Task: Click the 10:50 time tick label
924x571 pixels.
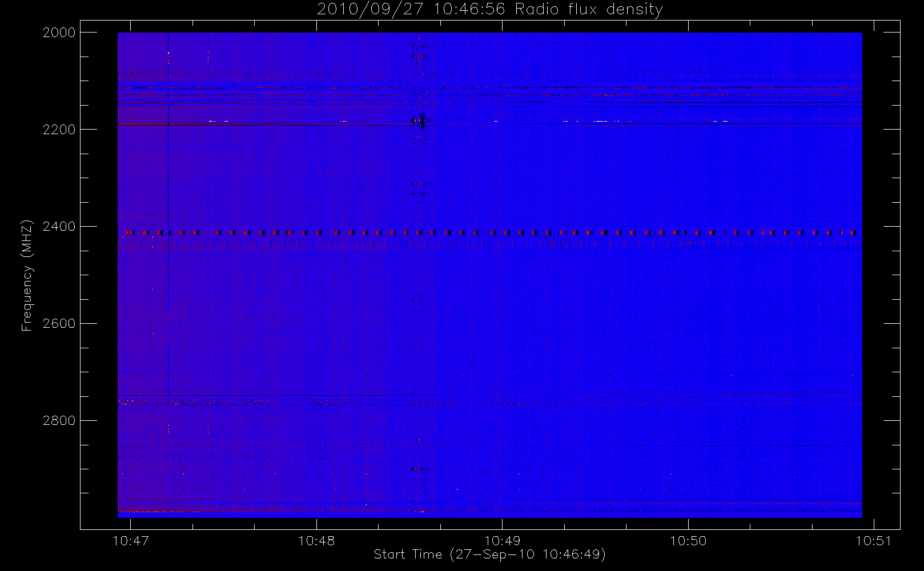Action: pos(688,541)
